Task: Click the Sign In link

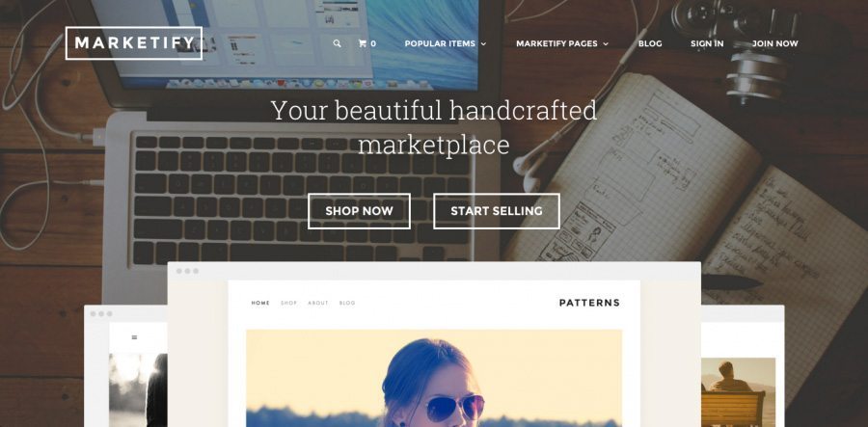Action: click(707, 43)
